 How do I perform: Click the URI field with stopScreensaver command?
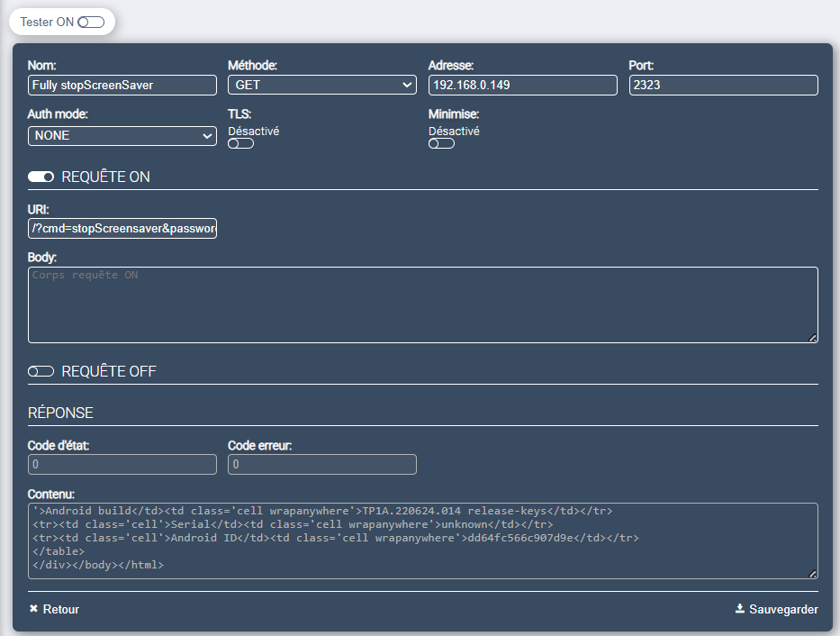122,228
